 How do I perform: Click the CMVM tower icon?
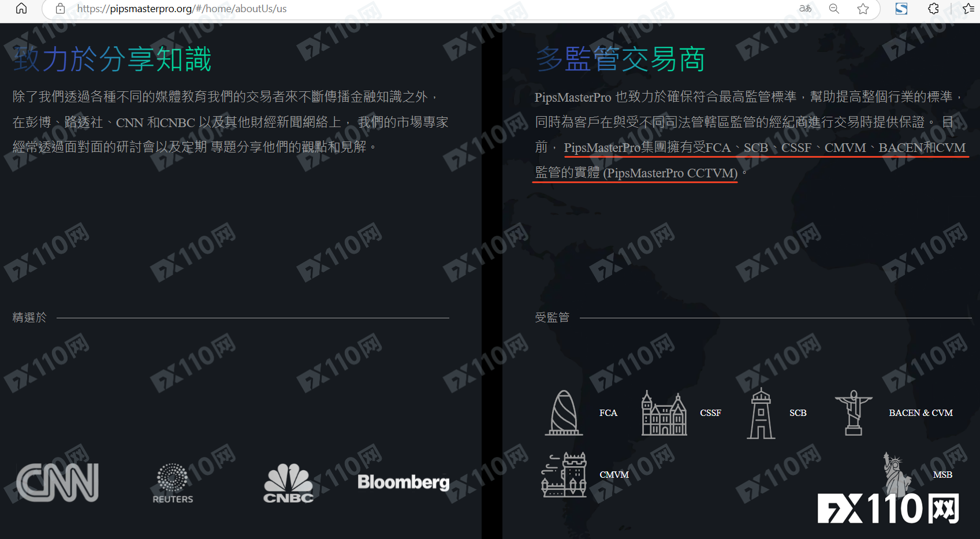pyautogui.click(x=564, y=474)
